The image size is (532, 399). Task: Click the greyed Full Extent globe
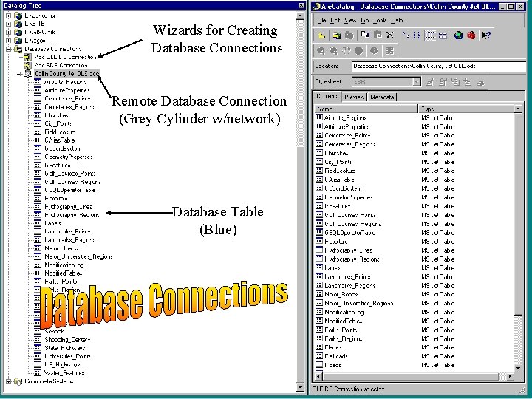coord(358,50)
